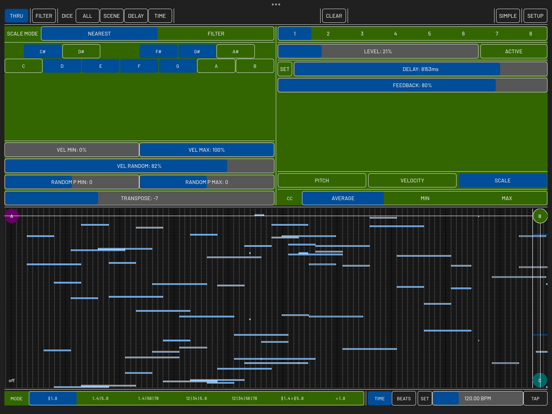
Task: Adjust the TRANSPOSE -7 slider
Action: tap(139, 198)
